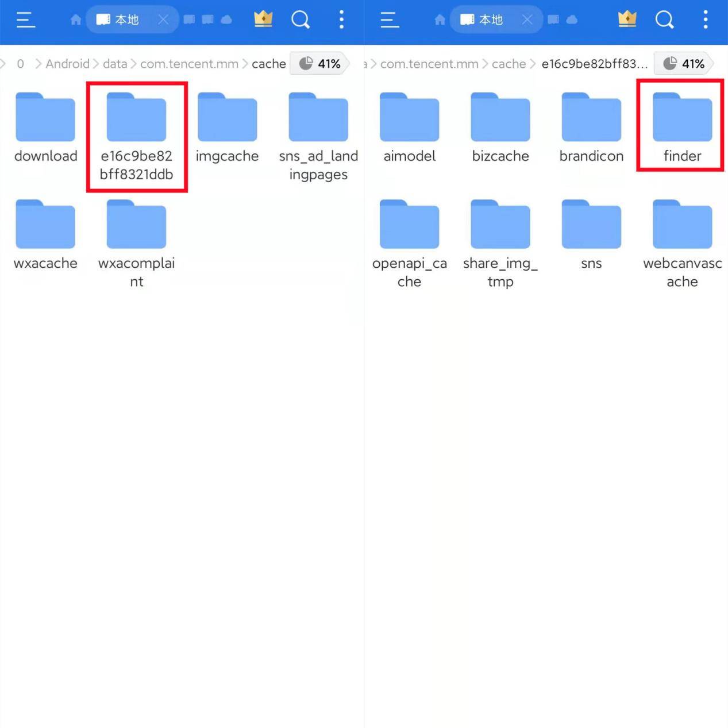This screenshot has height=728, width=728.
Task: Navigate to com.tencent.mm in left breadcrumb
Action: (189, 64)
